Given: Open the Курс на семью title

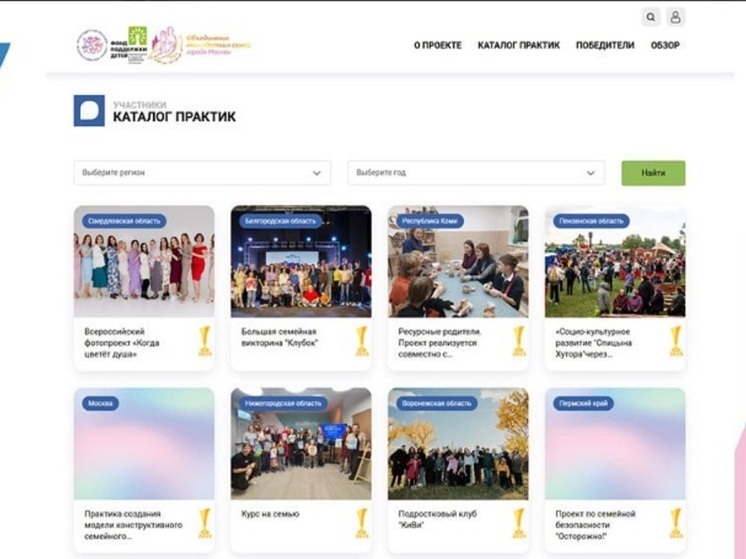Looking at the screenshot, I should tap(270, 514).
